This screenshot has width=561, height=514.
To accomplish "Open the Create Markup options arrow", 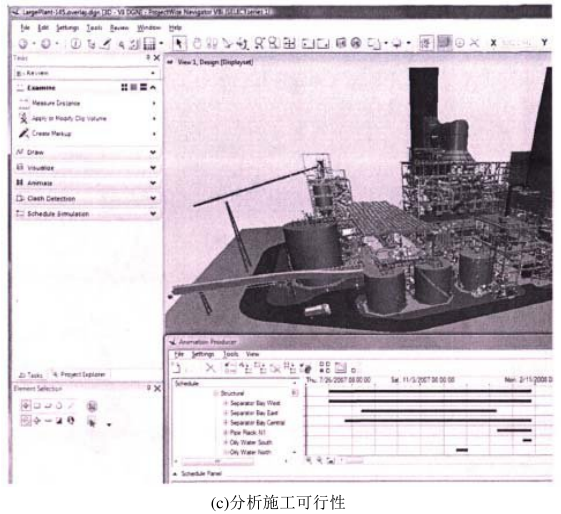I will coord(154,134).
